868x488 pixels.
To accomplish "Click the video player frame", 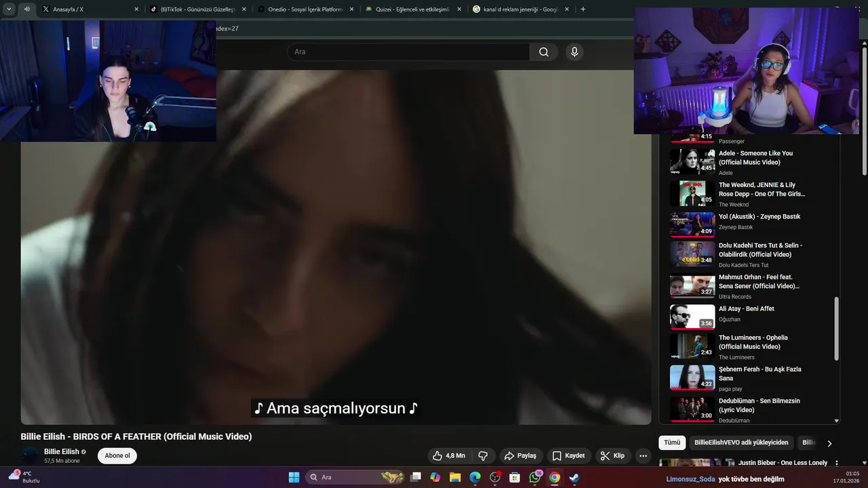I will 336,247.
